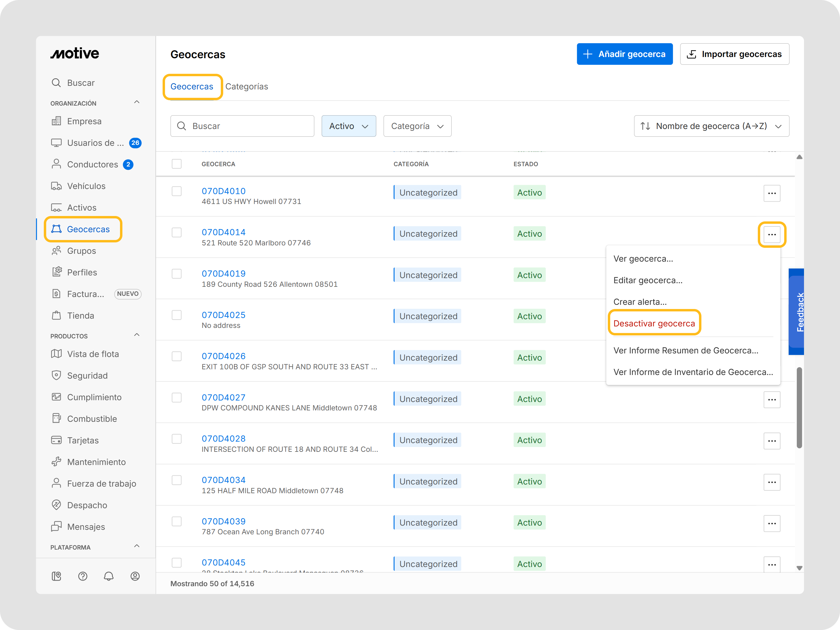Open Vista de flota map icon

click(x=56, y=354)
